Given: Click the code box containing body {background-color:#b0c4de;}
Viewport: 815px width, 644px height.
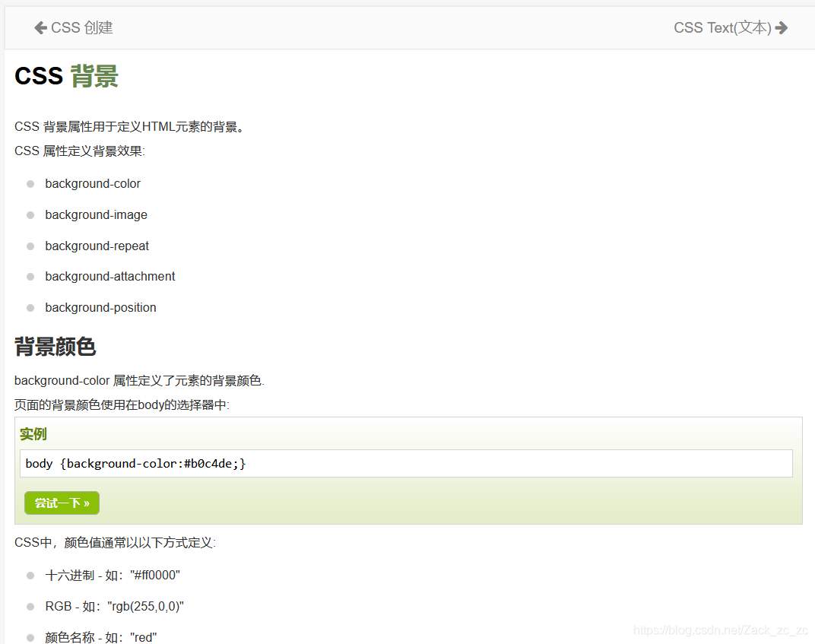Looking at the screenshot, I should [406, 463].
